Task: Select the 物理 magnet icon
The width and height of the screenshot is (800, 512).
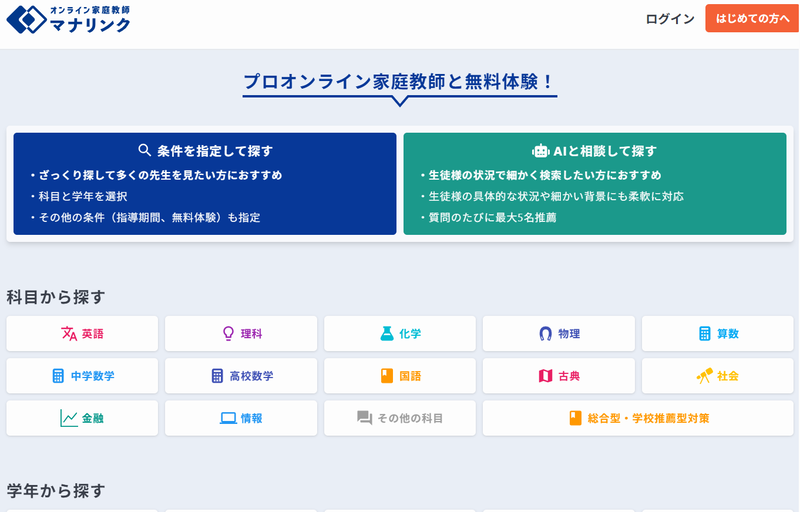Action: click(545, 334)
